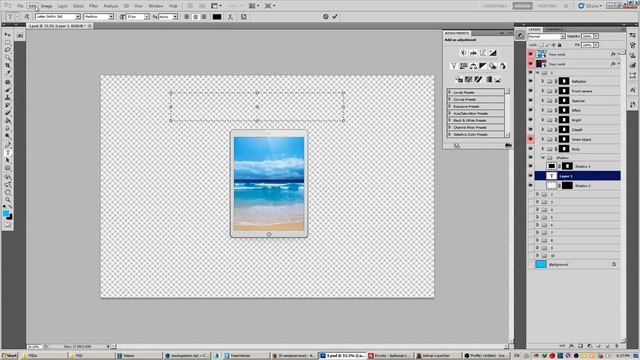640x360 pixels.
Task: Expand the Curves Presets list
Action: point(450,100)
